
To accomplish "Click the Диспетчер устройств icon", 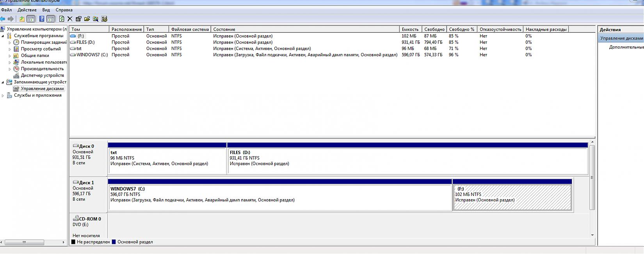I will pos(16,75).
